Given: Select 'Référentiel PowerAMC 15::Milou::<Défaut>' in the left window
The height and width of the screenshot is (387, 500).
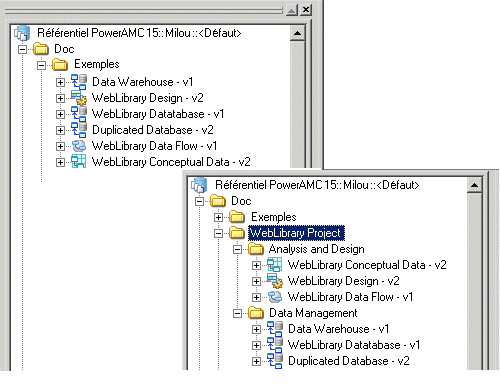Looking at the screenshot, I should coord(139,33).
